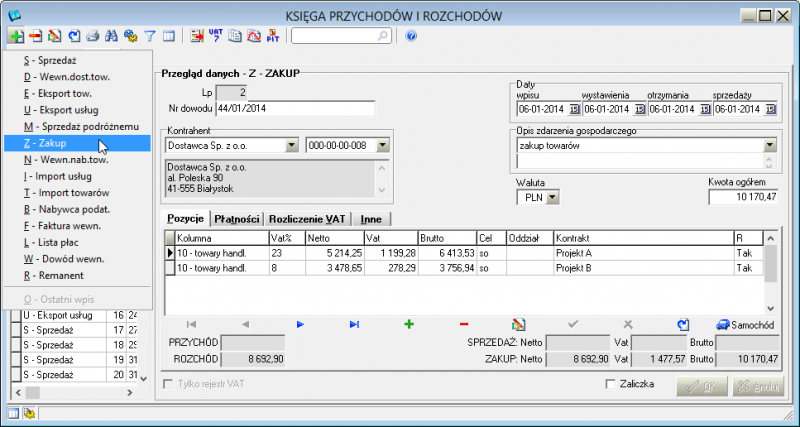Delete position with red minus in navigator
Screen dimensions: 800x427
coord(464,324)
